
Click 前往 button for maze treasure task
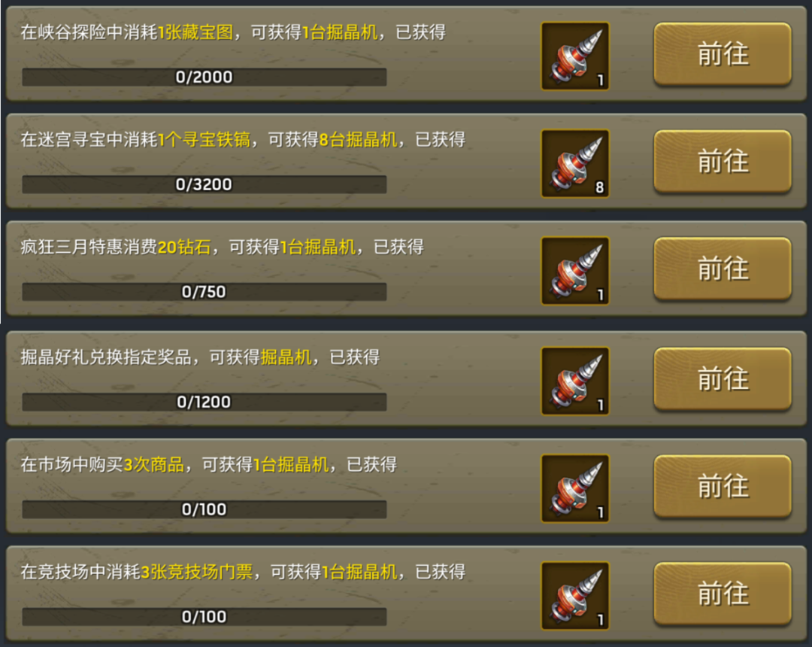[723, 161]
